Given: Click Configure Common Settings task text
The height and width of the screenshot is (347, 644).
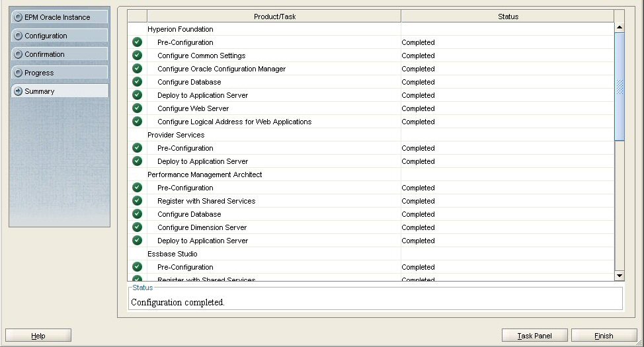Looking at the screenshot, I should (201, 56).
